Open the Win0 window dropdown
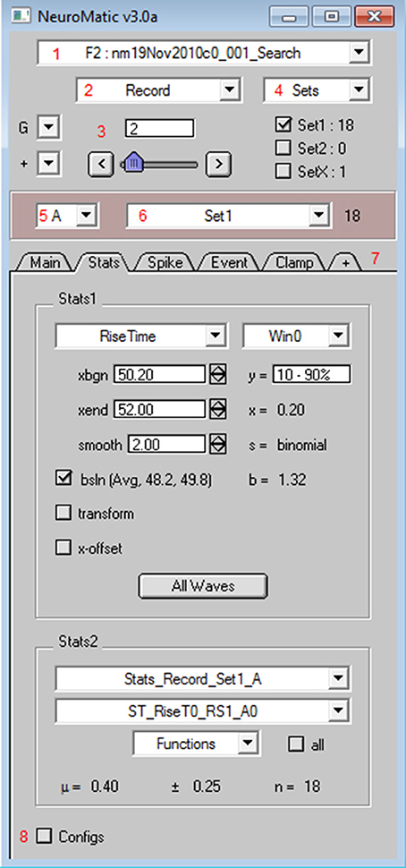406x868 pixels. 295,336
